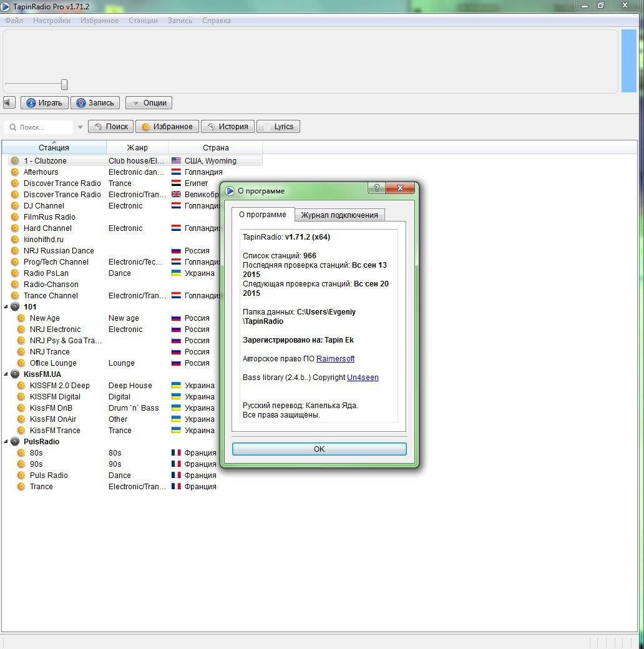Click the volume slider handle
Image resolution: width=644 pixels, height=649 pixels.
64,84
